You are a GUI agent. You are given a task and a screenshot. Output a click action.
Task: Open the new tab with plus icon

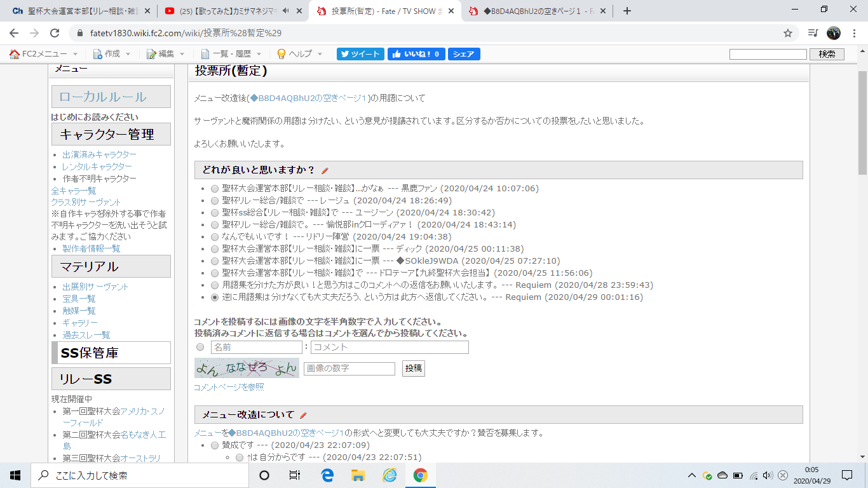627,11
